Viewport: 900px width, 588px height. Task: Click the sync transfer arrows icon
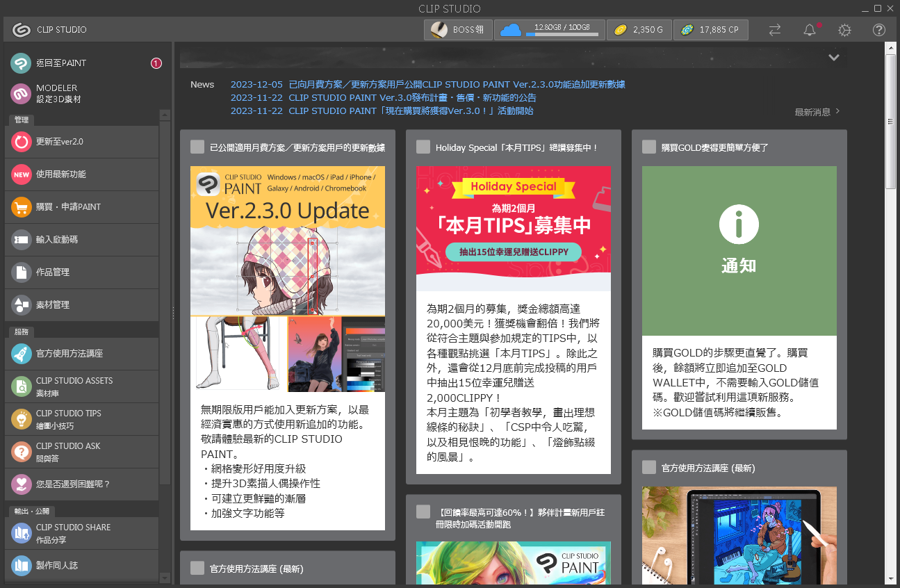point(775,30)
